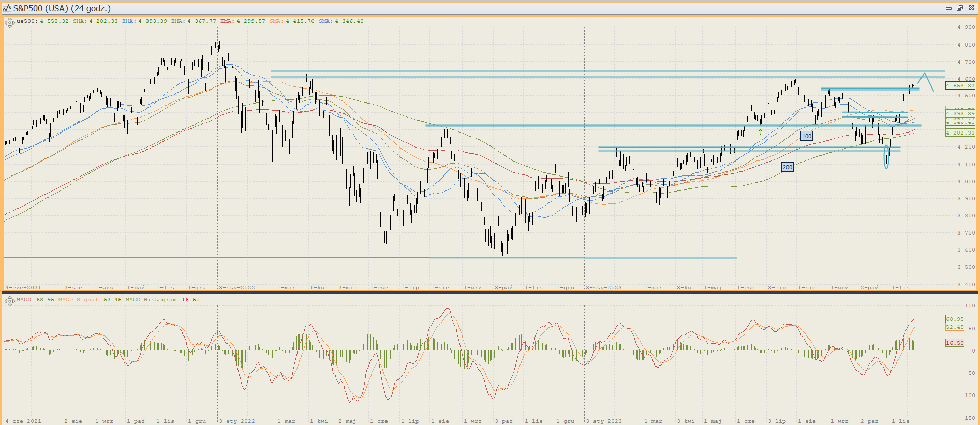The image size is (980, 425).
Task: Close the S&P500 chart window
Action: 971,8
